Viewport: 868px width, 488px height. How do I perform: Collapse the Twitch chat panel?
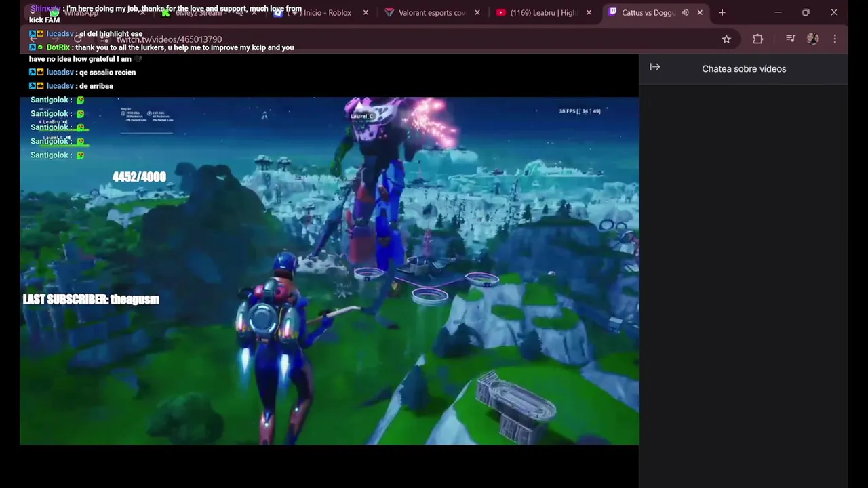[655, 67]
